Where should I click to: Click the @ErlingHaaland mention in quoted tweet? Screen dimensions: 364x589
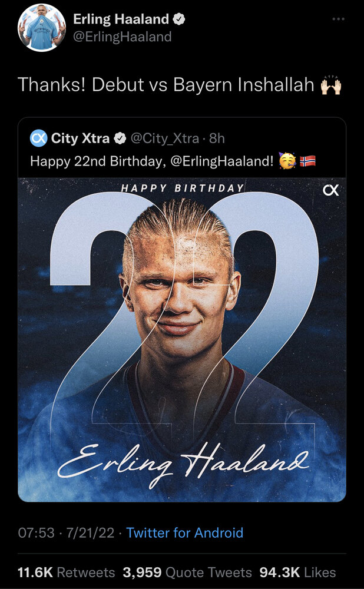222,161
